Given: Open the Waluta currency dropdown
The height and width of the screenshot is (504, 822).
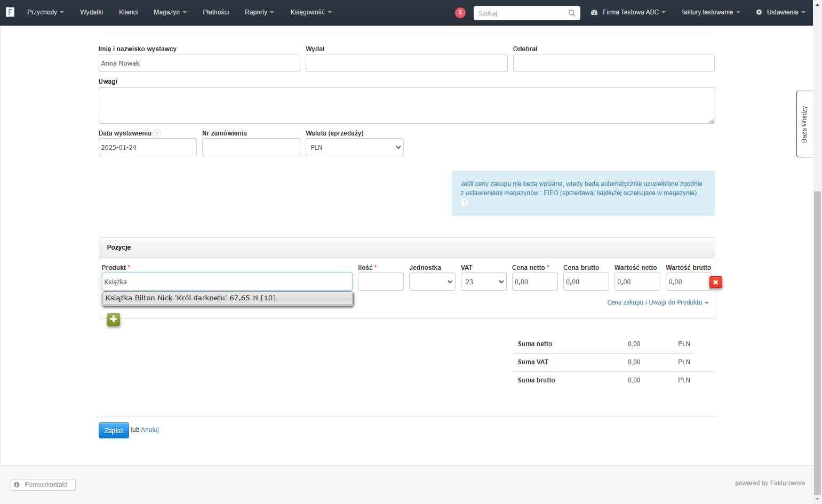Looking at the screenshot, I should [x=355, y=147].
